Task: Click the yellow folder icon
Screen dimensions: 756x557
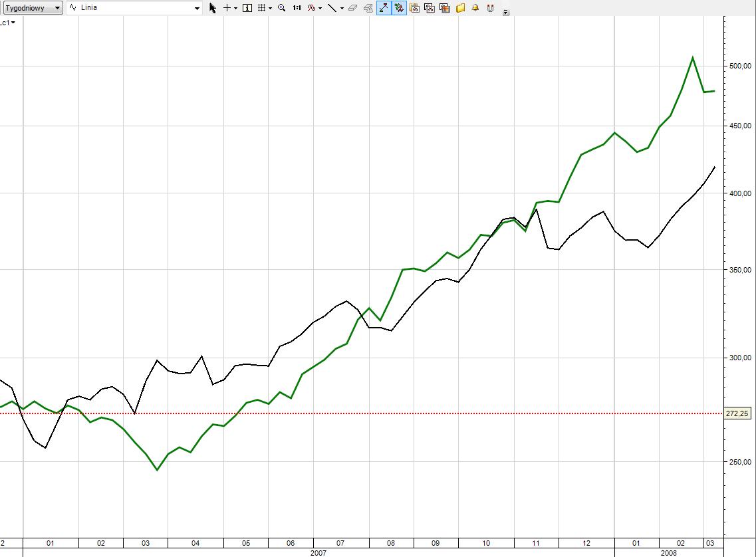Action: pos(460,8)
